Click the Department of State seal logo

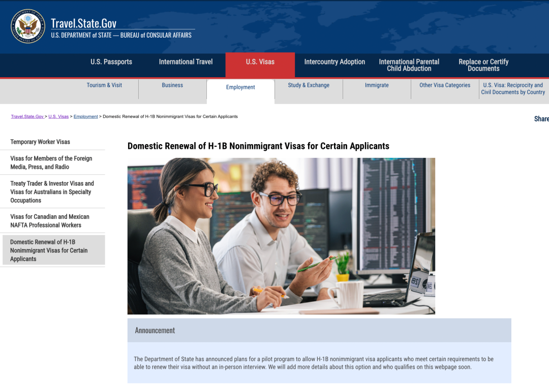click(x=28, y=26)
